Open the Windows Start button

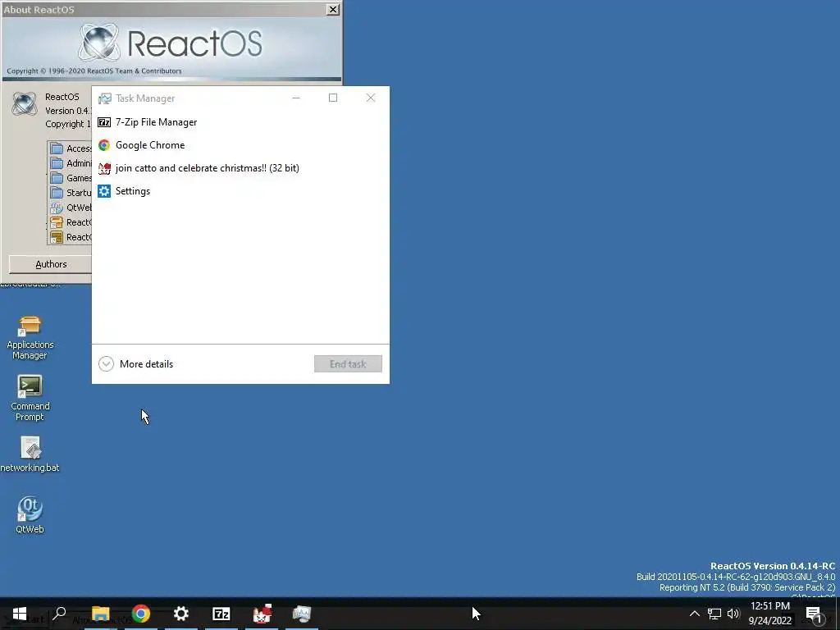20,614
